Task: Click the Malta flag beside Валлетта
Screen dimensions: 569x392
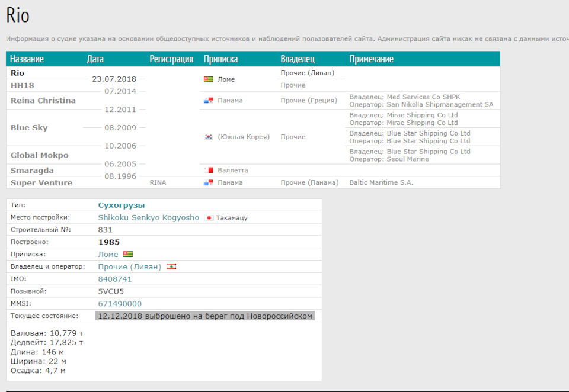Action: tap(208, 170)
